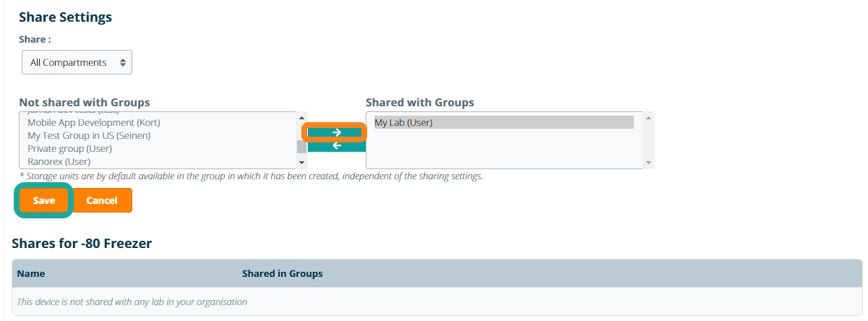The height and width of the screenshot is (321, 868).
Task: Select My Test Group in US (Seinen)
Action: coord(88,135)
